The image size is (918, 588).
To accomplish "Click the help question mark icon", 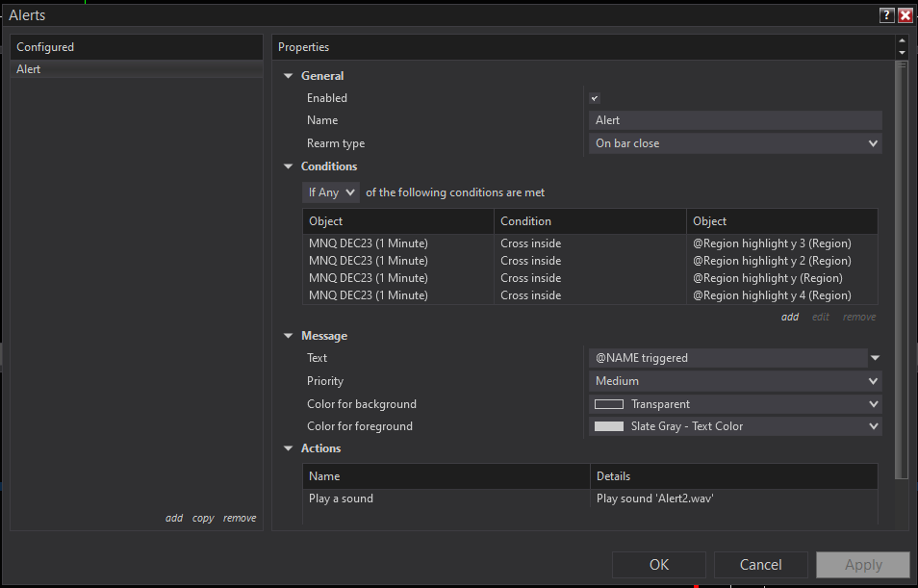I will 886,15.
